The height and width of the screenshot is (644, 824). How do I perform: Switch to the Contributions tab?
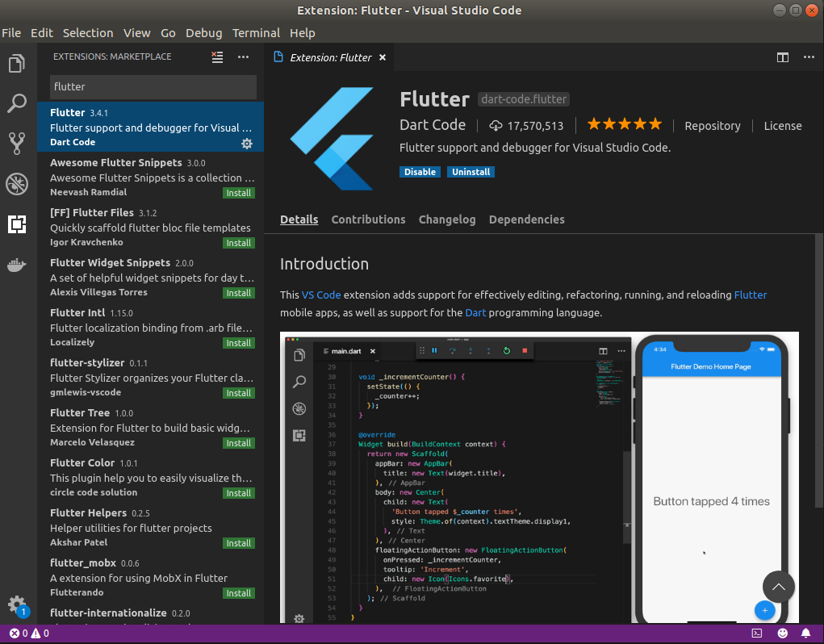click(368, 219)
